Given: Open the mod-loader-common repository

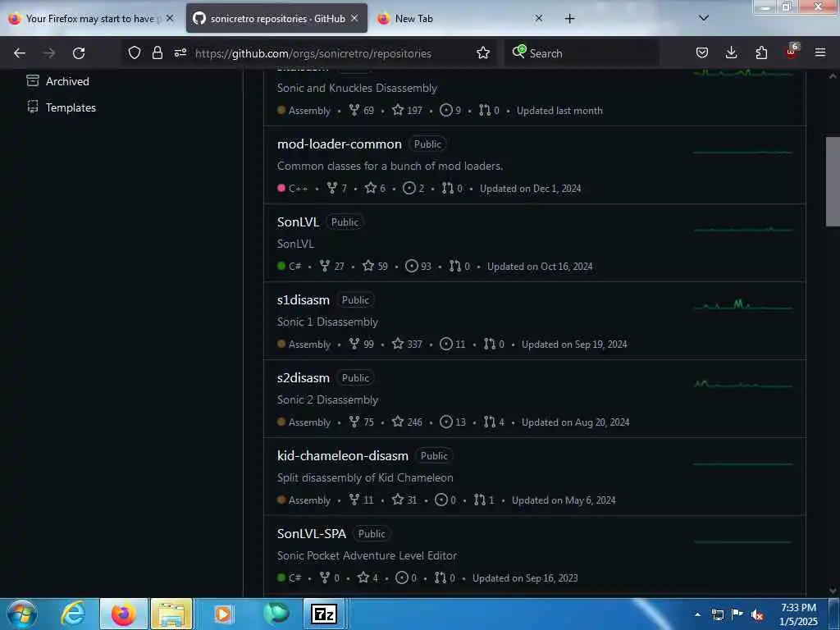Looking at the screenshot, I should (339, 144).
